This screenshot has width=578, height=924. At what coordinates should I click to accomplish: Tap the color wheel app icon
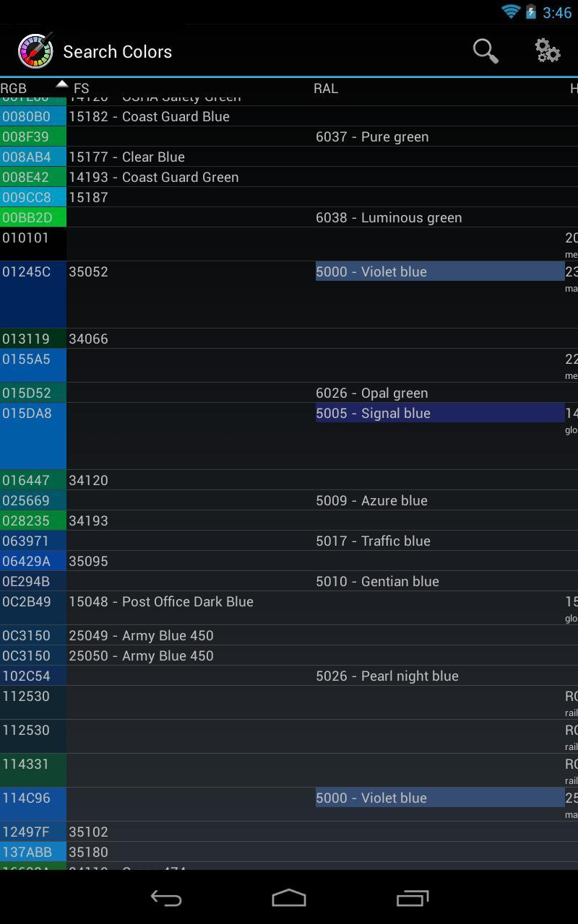(35, 51)
